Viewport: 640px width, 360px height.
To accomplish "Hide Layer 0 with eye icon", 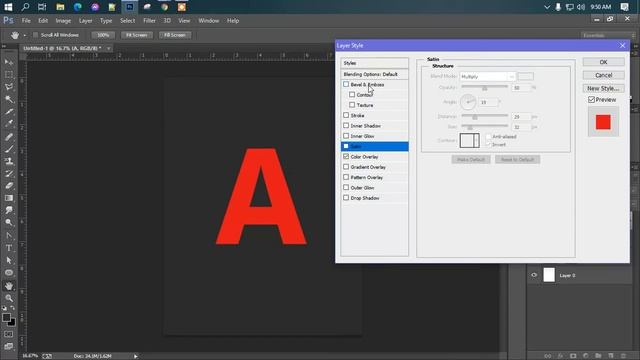I will click(x=534, y=275).
